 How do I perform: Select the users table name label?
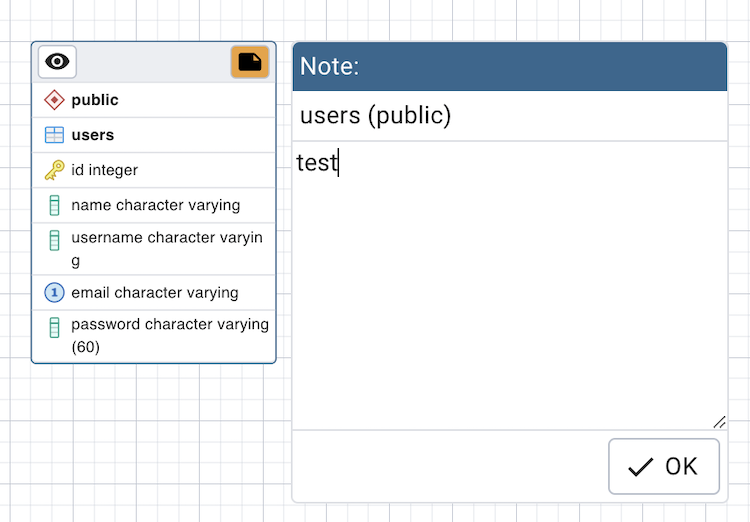[93, 135]
